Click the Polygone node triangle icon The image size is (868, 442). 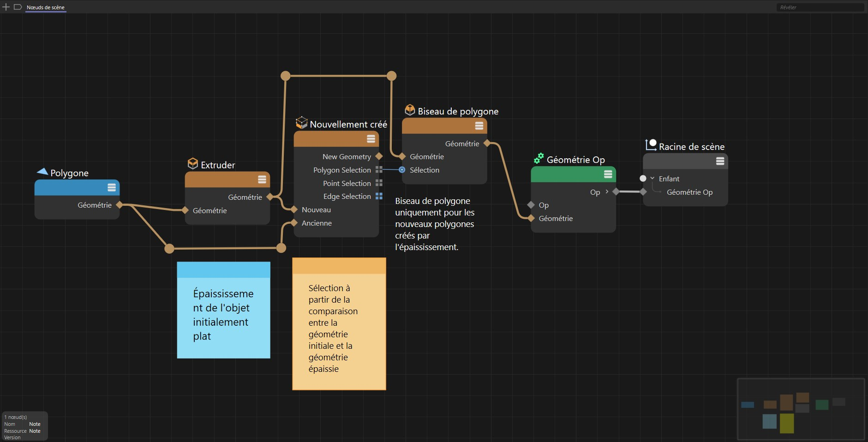click(42, 172)
